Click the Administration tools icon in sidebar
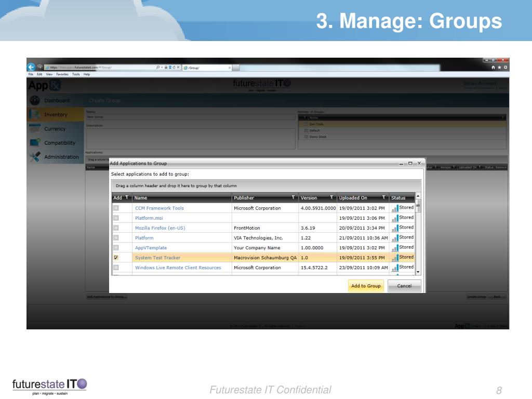This screenshot has height=399, width=532. tap(35, 157)
